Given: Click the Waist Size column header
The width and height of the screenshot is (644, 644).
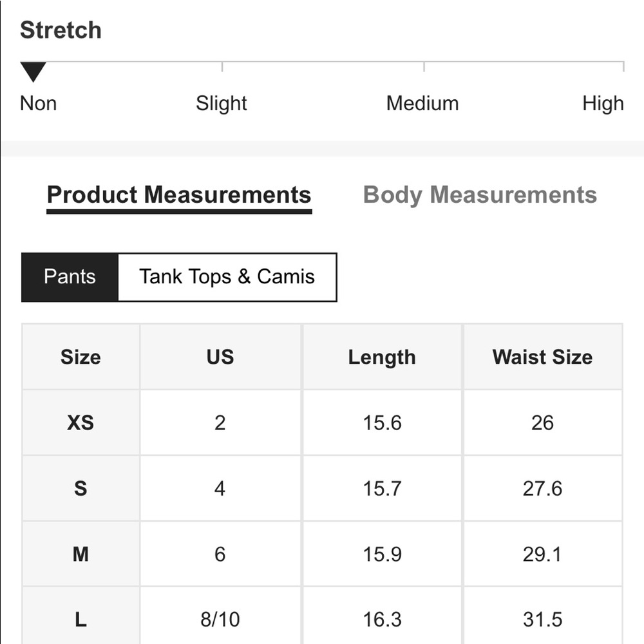Looking at the screenshot, I should click(542, 357).
